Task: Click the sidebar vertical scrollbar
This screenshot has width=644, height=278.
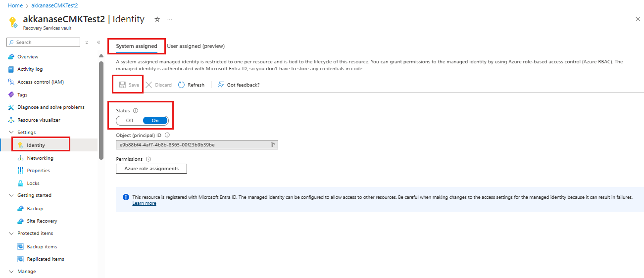Action: [x=101, y=110]
